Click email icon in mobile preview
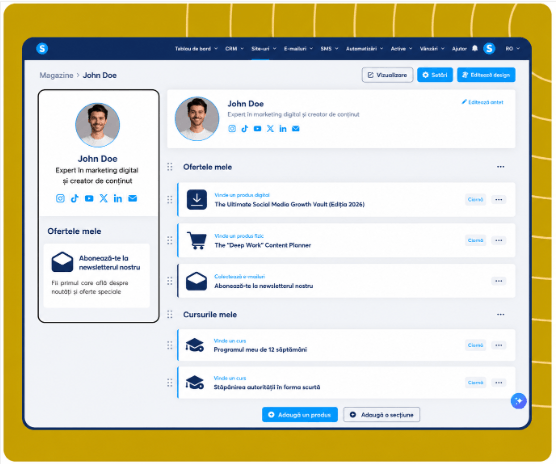 tap(133, 199)
